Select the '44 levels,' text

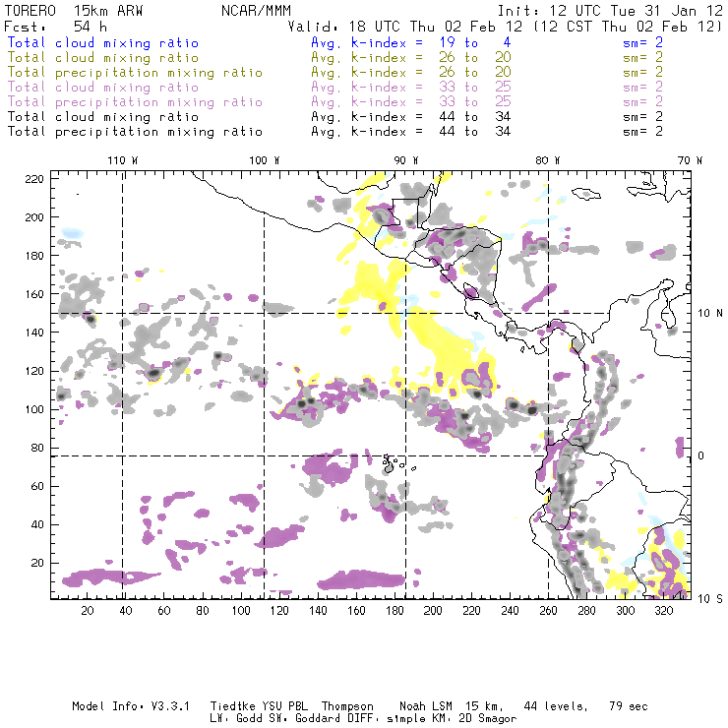tap(556, 706)
